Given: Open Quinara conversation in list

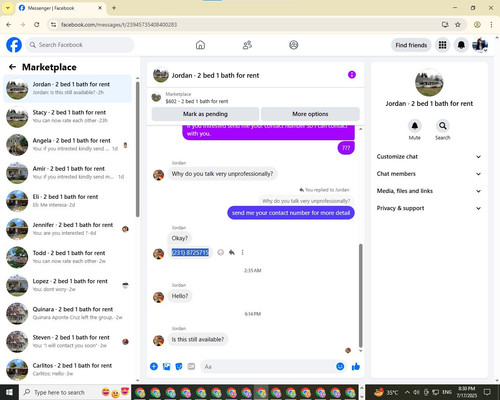Looking at the screenshot, I should 68,313.
